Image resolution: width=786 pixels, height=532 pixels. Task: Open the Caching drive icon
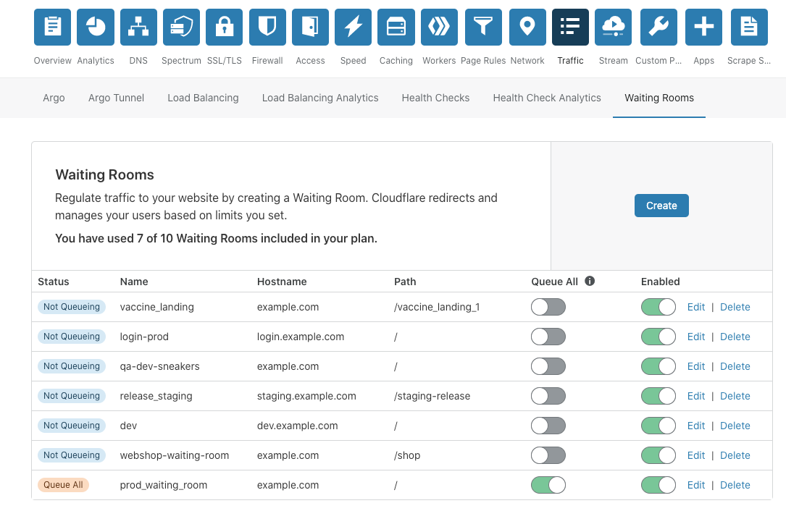pos(396,27)
